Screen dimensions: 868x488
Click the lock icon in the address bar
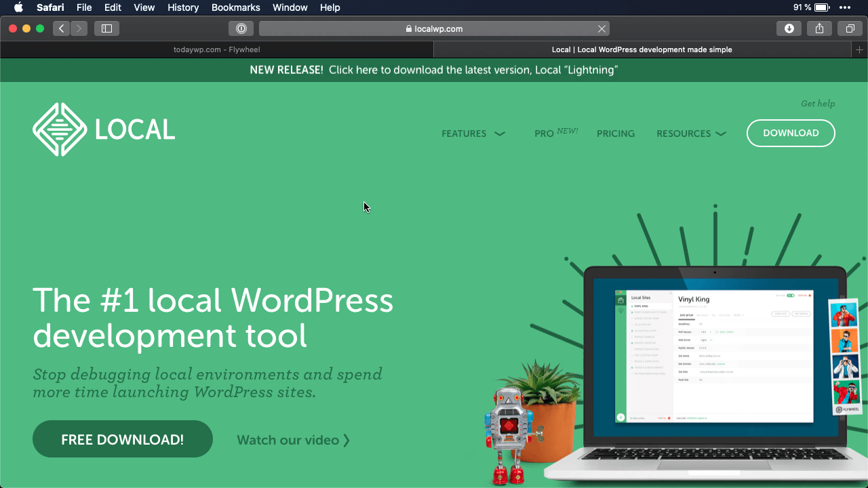[408, 29]
